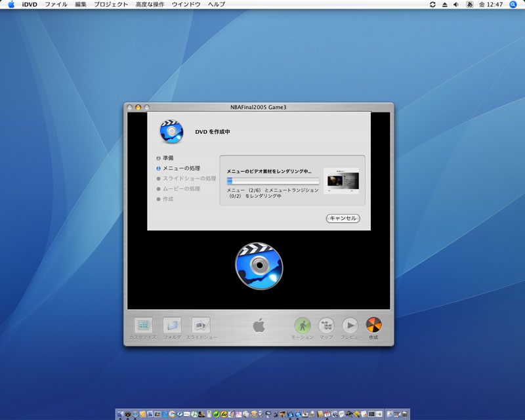This screenshot has width=525, height=420.
Task: Open the 高度な操作 (Advanced) menu
Action: tap(150, 5)
